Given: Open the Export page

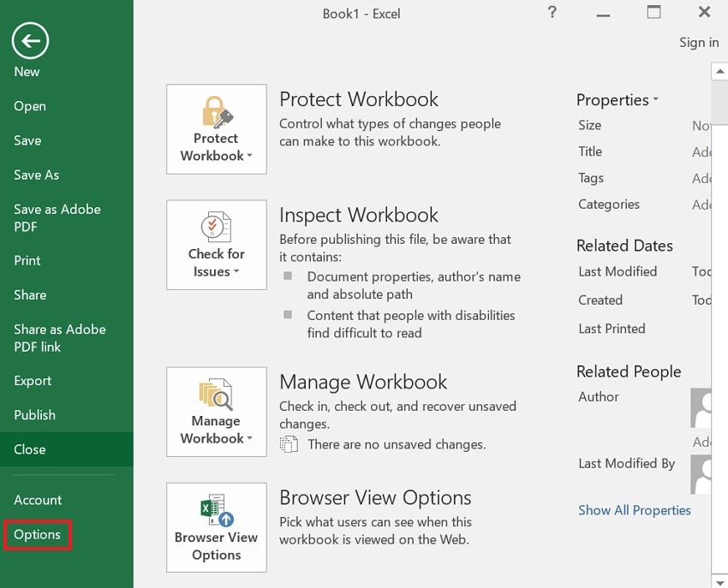Looking at the screenshot, I should (33, 381).
